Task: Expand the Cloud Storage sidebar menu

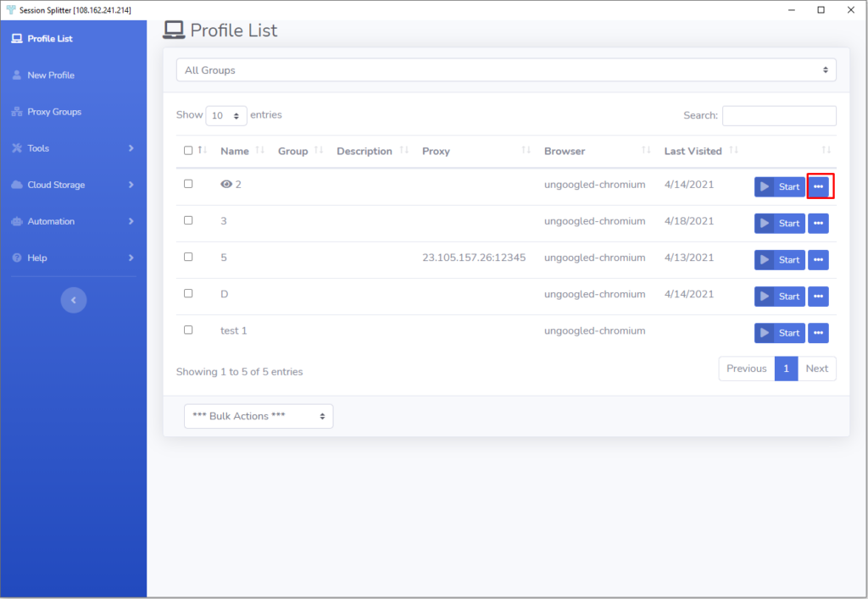Action: coord(73,185)
